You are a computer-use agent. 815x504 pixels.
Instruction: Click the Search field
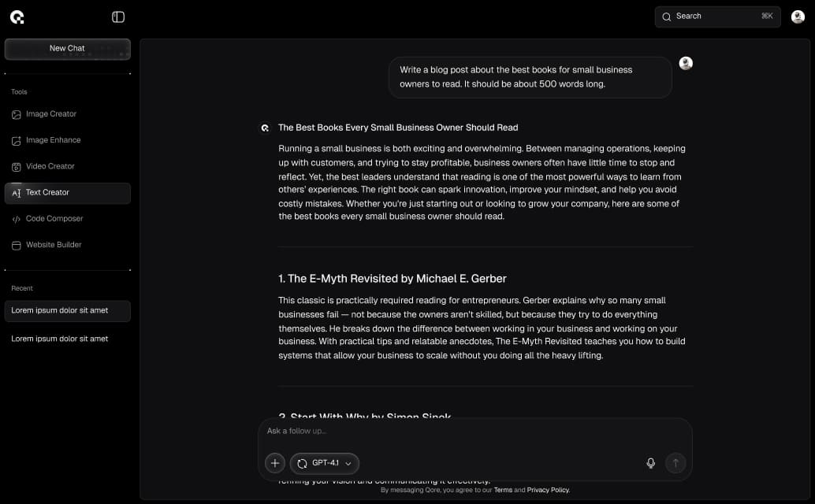pyautogui.click(x=717, y=17)
